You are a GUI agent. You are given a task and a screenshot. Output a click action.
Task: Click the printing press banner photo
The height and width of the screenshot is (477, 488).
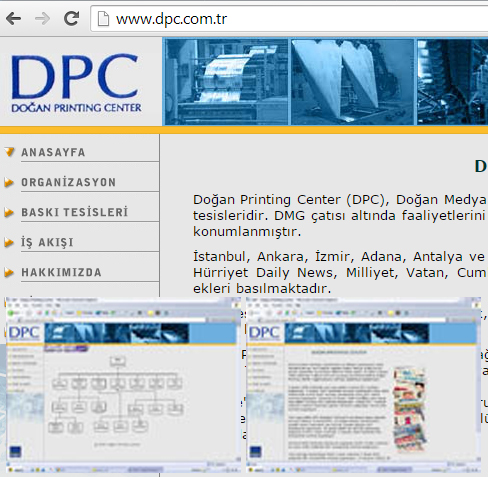click(x=227, y=82)
